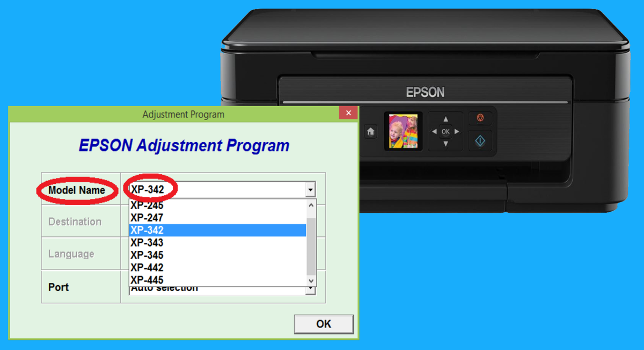Screen dimensions: 644x350
Task: Click the model list scroll-up arrow
Action: click(311, 205)
